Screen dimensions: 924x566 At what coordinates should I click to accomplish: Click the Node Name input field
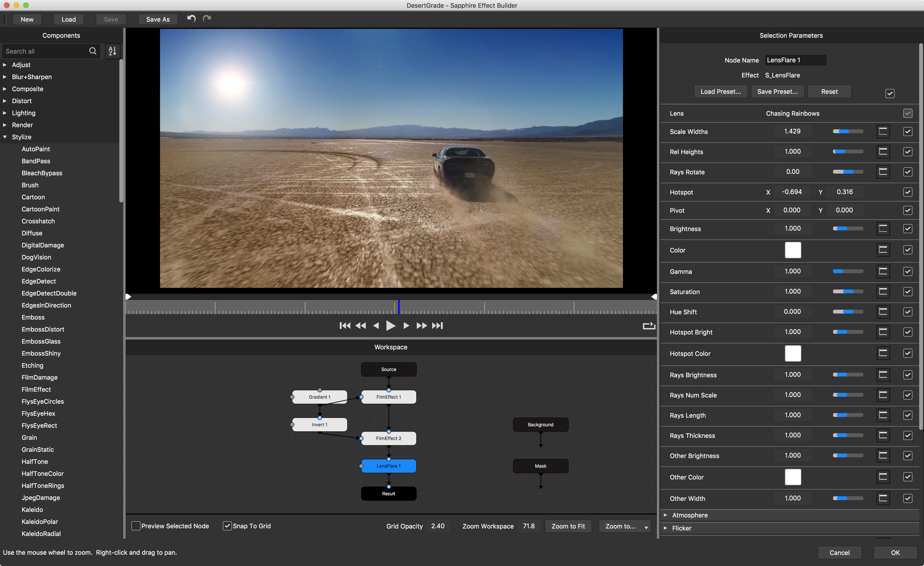795,60
